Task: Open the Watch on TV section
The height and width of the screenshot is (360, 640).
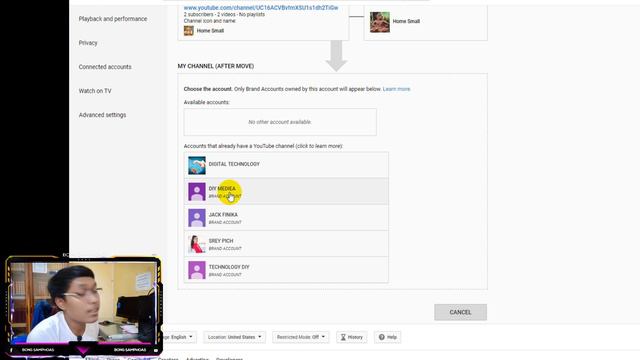Action: [95, 91]
